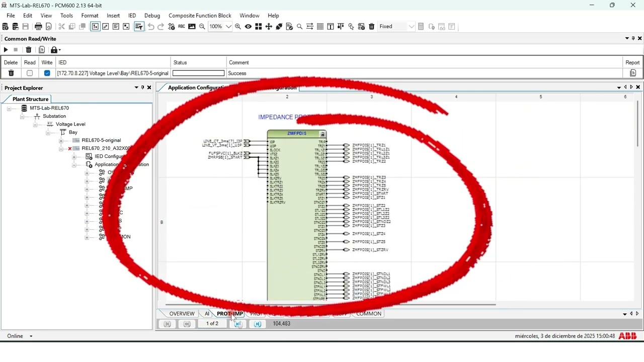
Task: Close the Project Explorer panel
Action: tap(149, 87)
